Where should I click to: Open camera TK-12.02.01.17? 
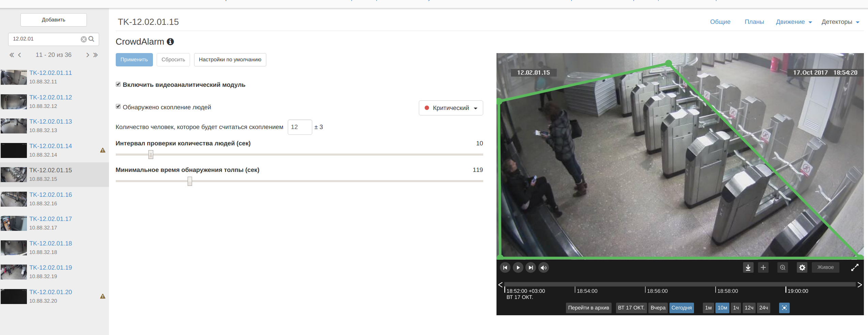coord(50,219)
